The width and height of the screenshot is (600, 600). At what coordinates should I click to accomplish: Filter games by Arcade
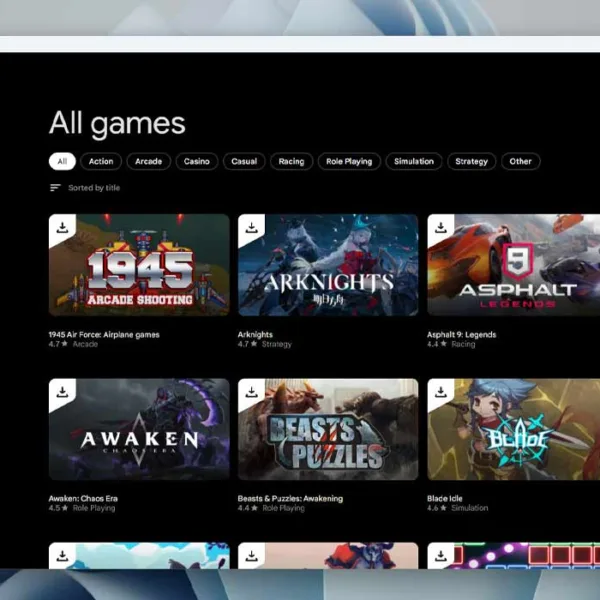148,161
